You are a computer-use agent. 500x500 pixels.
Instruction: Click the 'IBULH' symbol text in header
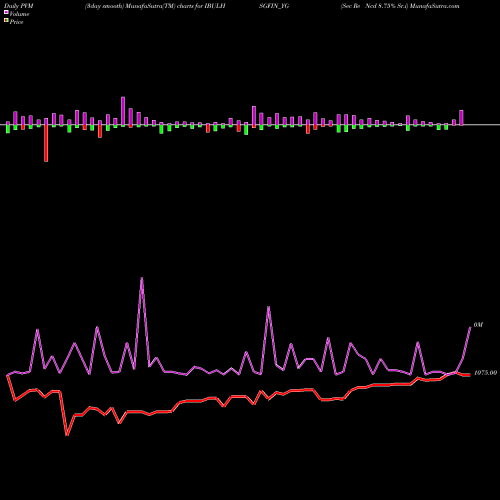pyautogui.click(x=214, y=6)
